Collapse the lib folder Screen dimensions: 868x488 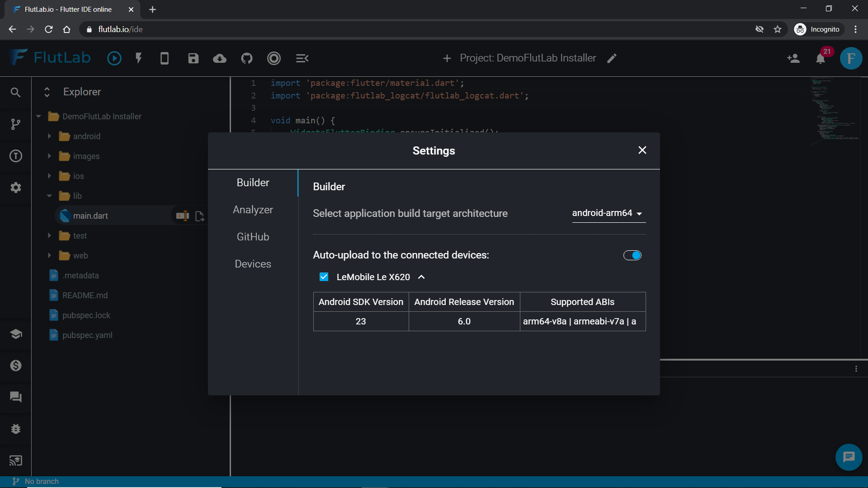(49, 196)
